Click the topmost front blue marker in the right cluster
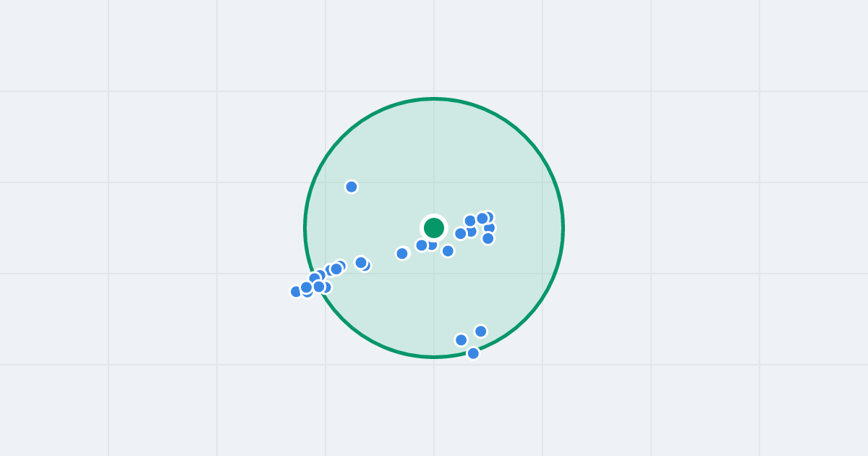 click(482, 218)
